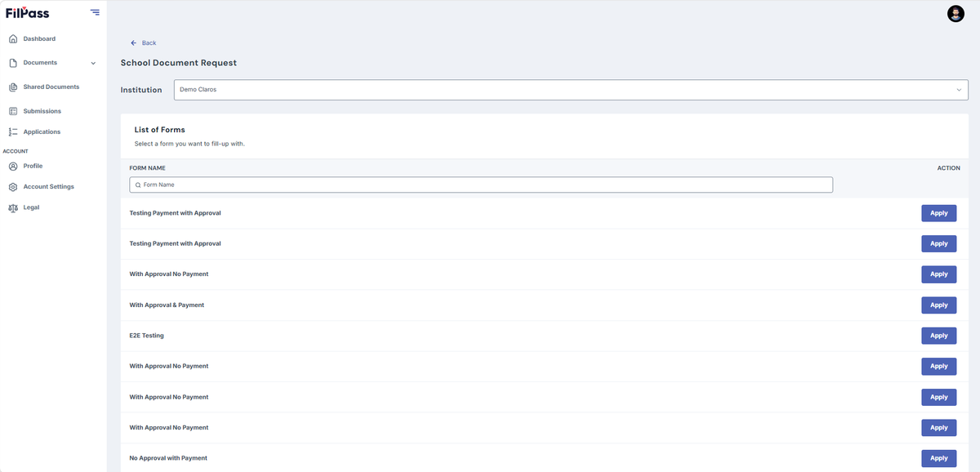Image resolution: width=980 pixels, height=472 pixels.
Task: Focus the Form Name search field
Action: click(481, 185)
